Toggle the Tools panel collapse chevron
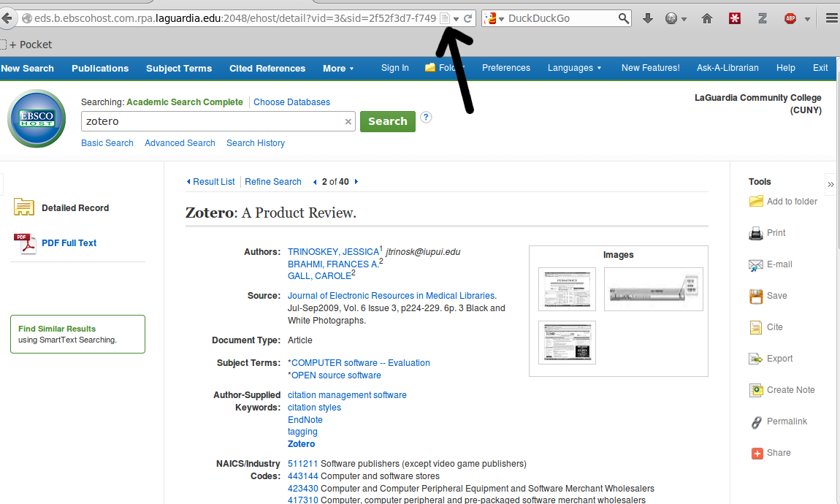The height and width of the screenshot is (504, 840). click(x=831, y=185)
